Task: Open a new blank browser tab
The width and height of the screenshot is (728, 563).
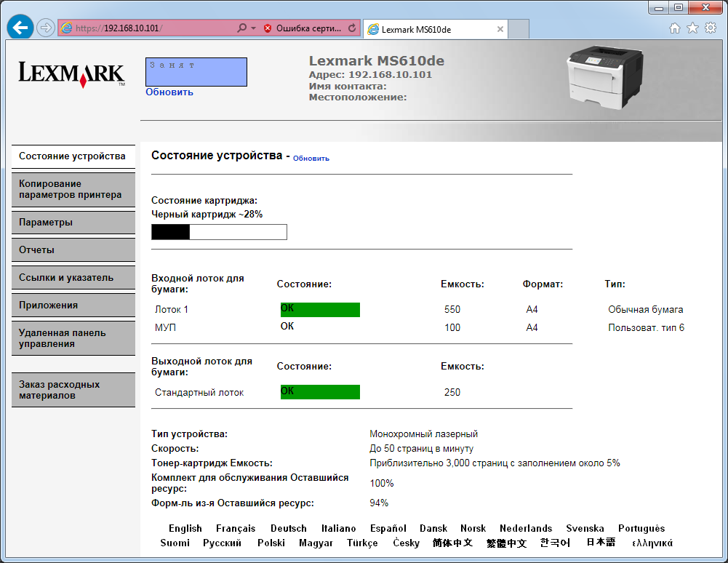Action: pos(519,29)
